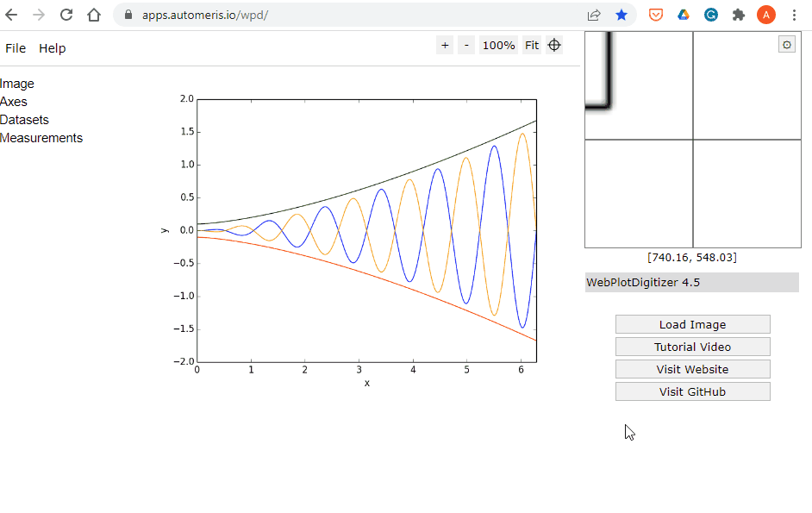Expand the Axes section in sidebar
The image size is (812, 513).
14,102
